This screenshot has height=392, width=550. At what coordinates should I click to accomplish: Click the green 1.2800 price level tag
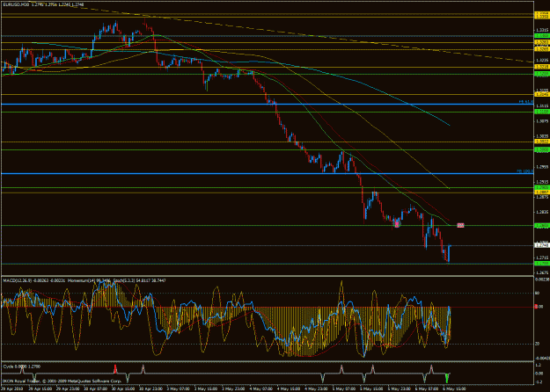coord(542,226)
